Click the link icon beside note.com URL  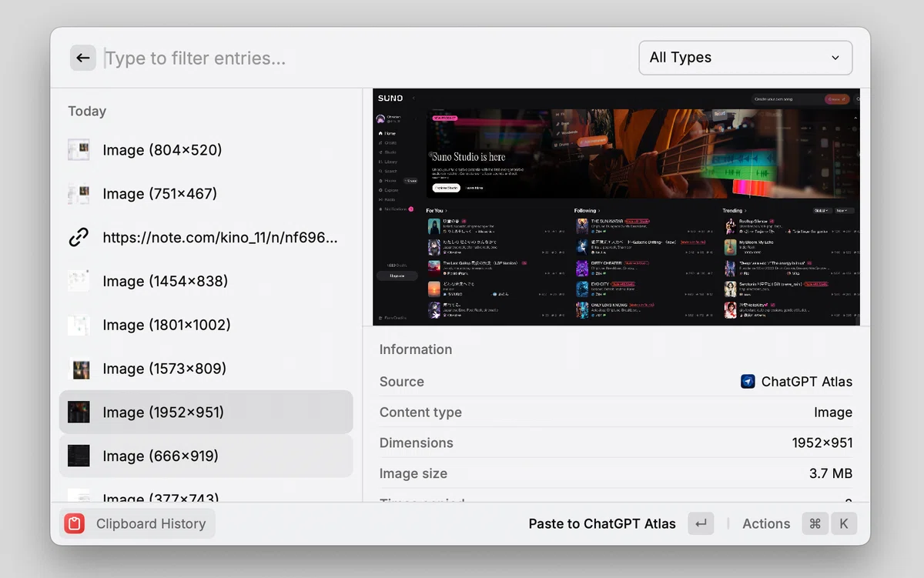(x=79, y=238)
